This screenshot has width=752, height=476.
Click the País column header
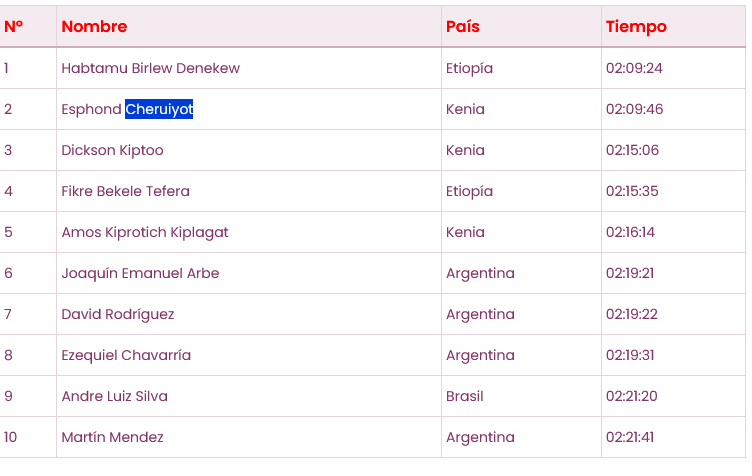[x=462, y=26]
